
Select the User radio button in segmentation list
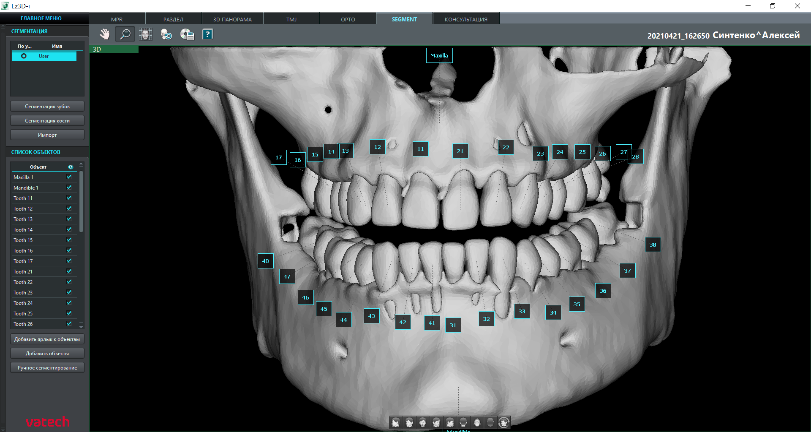click(x=23, y=56)
